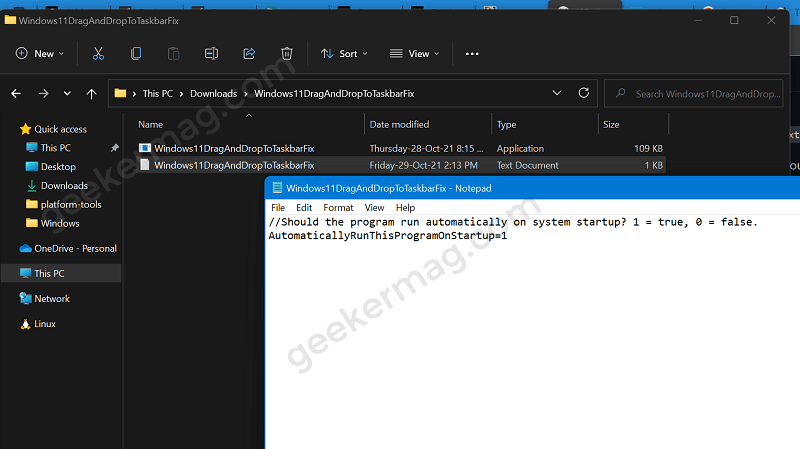Select the Application file name
This screenshot has height=449, width=800.
coord(234,148)
